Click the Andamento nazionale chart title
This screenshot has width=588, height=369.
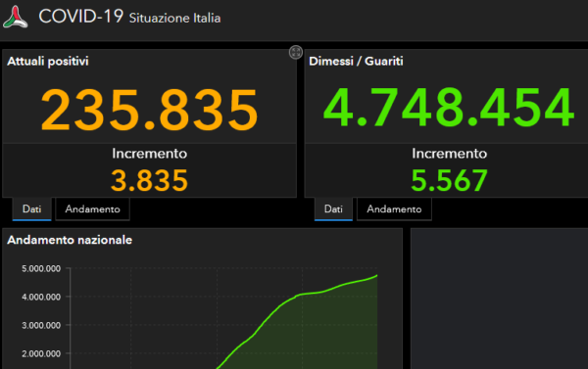pyautogui.click(x=70, y=240)
